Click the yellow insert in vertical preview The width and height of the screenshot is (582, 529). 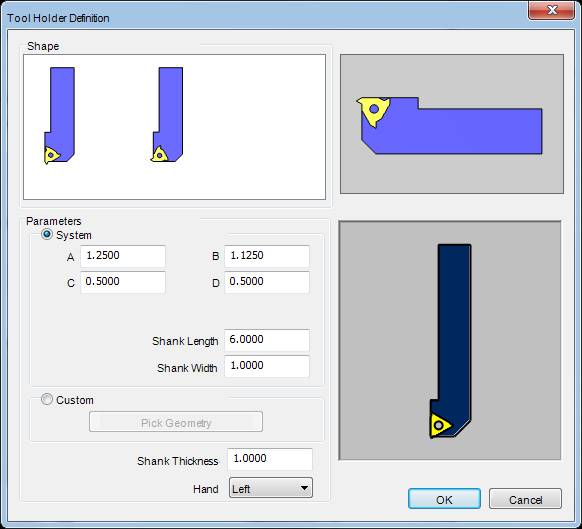440,425
